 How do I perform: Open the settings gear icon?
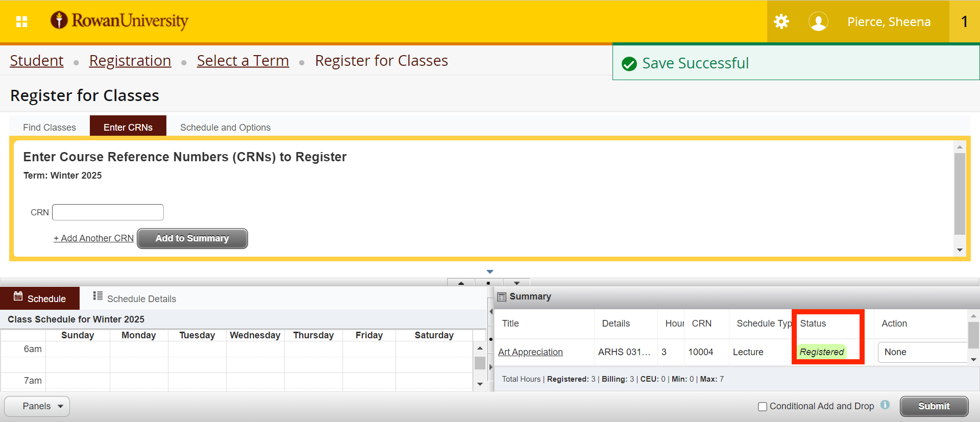(x=781, y=21)
